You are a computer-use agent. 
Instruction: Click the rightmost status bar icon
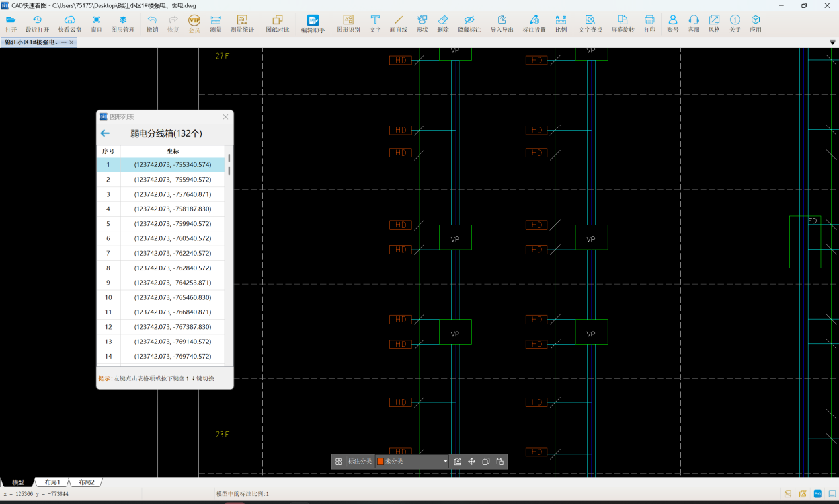tap(831, 494)
